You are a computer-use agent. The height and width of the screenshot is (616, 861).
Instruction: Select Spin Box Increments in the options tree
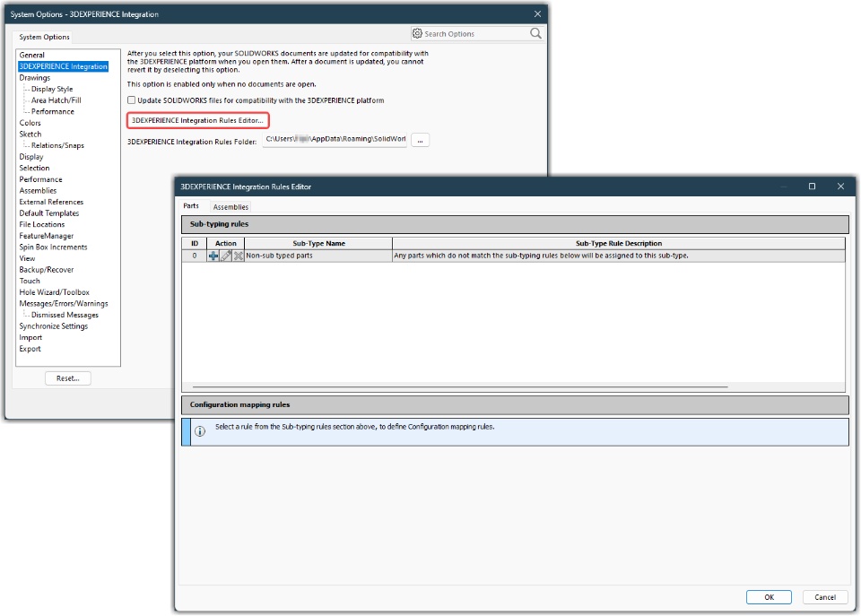[x=53, y=247]
